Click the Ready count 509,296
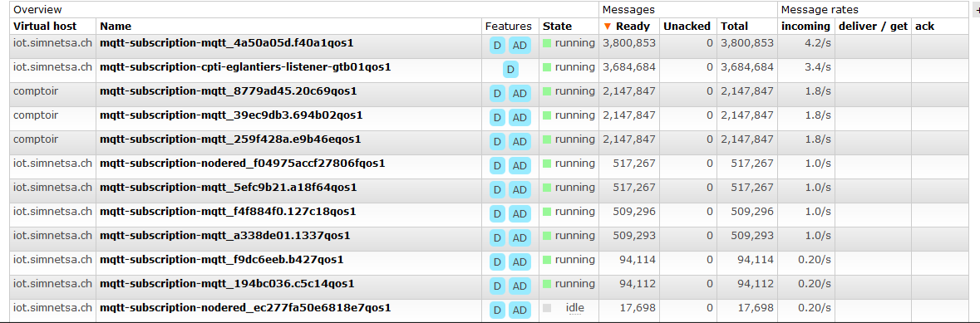The width and height of the screenshot is (980, 323). click(634, 211)
